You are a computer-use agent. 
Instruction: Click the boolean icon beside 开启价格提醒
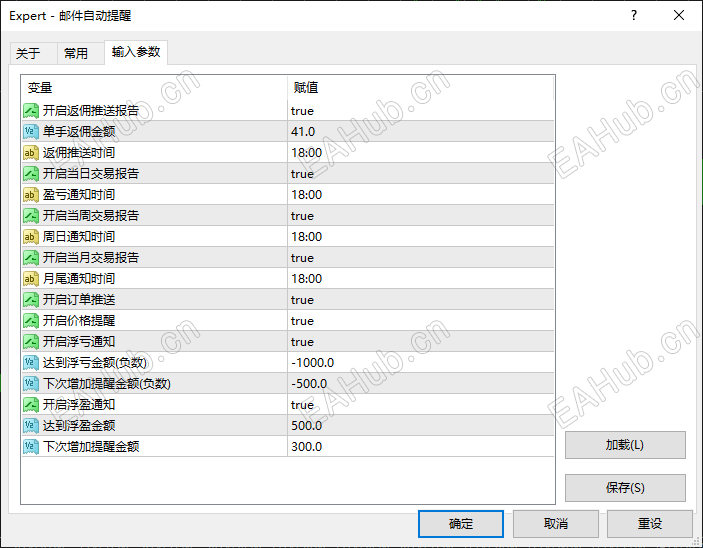coord(31,321)
